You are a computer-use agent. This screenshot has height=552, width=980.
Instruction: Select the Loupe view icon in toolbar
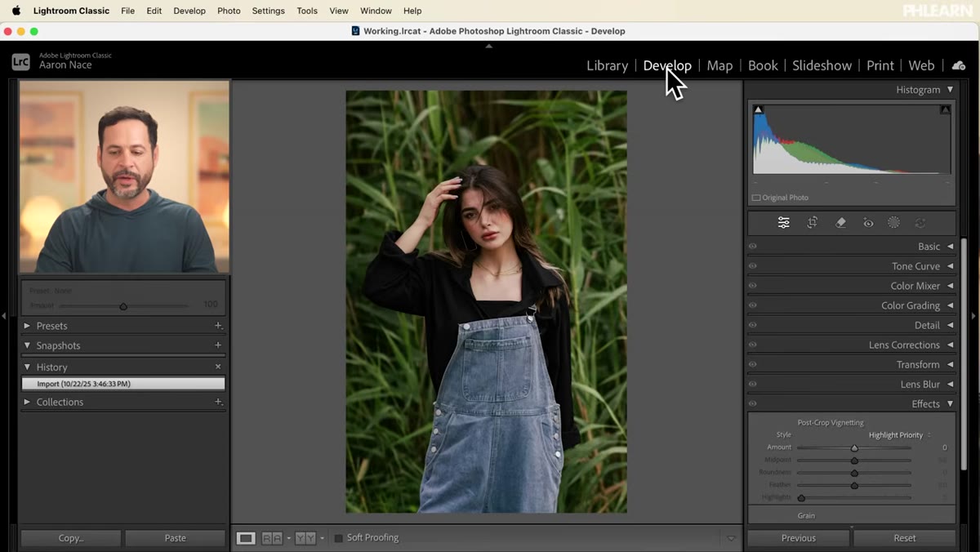pyautogui.click(x=246, y=538)
